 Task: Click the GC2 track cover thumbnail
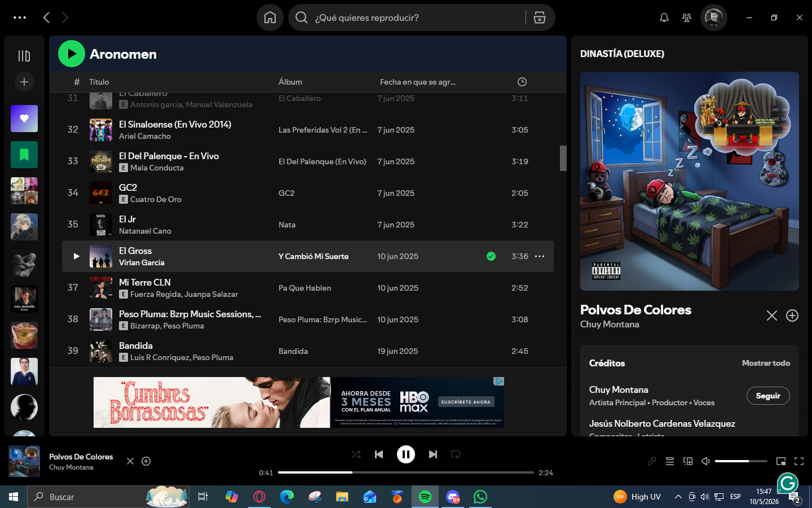click(101, 193)
